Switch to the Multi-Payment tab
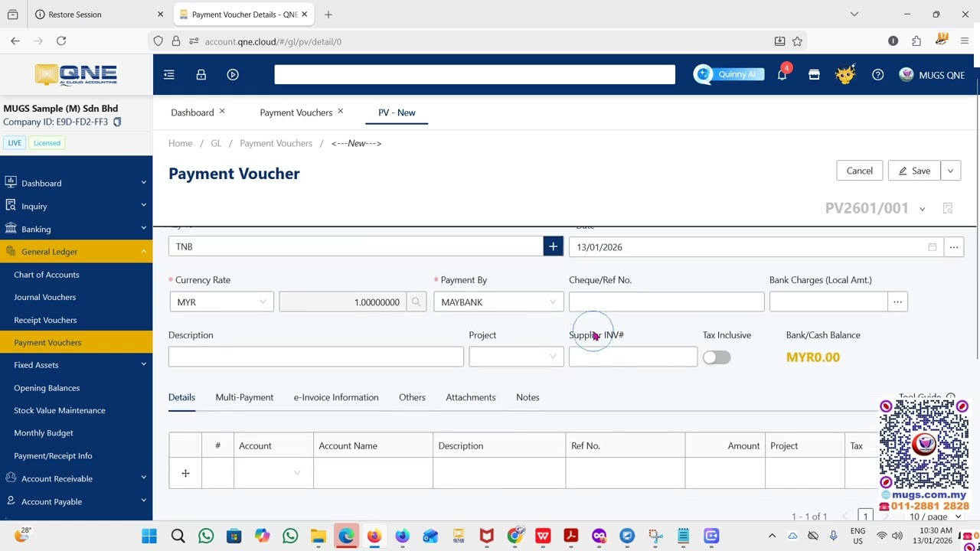This screenshot has width=980, height=551. tap(244, 397)
